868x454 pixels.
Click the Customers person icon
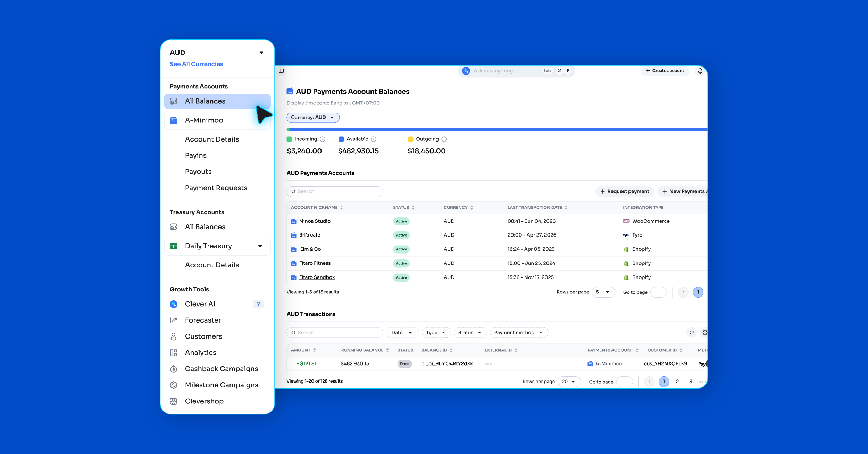click(174, 336)
